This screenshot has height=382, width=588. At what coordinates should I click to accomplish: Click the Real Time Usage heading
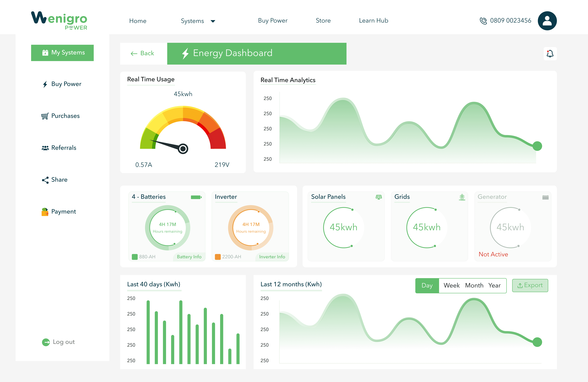click(151, 79)
